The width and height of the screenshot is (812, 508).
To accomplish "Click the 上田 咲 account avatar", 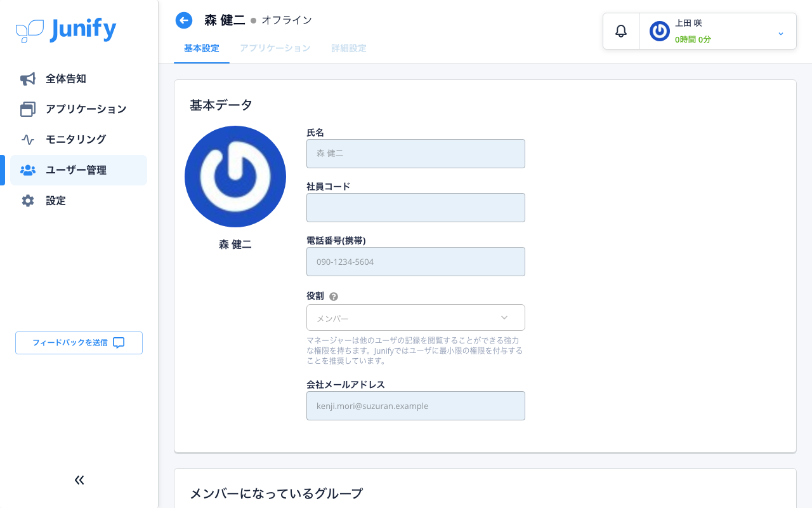I will (x=660, y=31).
